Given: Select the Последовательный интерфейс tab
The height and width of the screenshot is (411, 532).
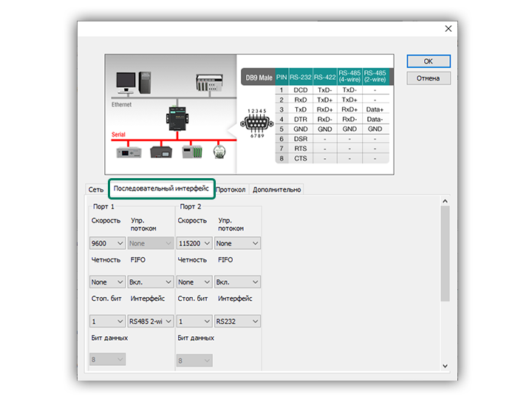Looking at the screenshot, I should 161,188.
